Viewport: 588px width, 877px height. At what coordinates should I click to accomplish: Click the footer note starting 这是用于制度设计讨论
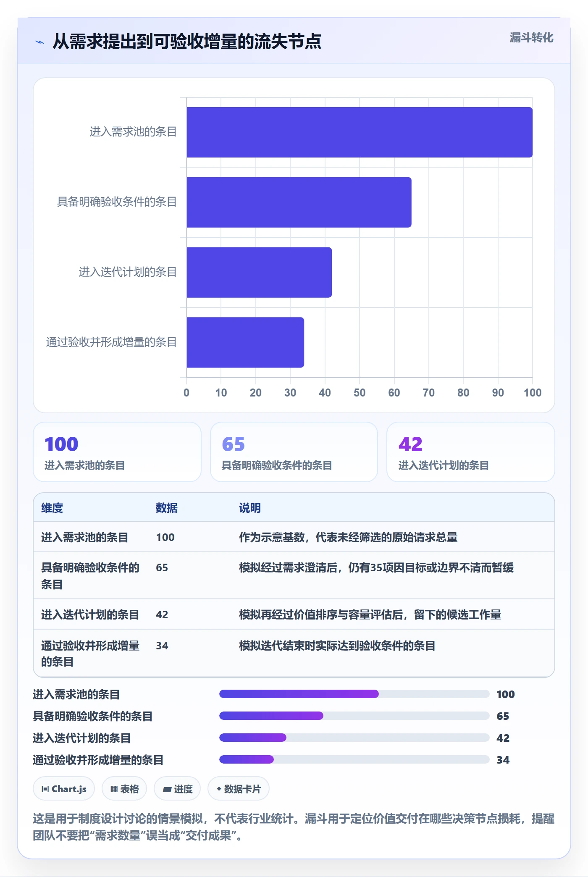tap(294, 827)
